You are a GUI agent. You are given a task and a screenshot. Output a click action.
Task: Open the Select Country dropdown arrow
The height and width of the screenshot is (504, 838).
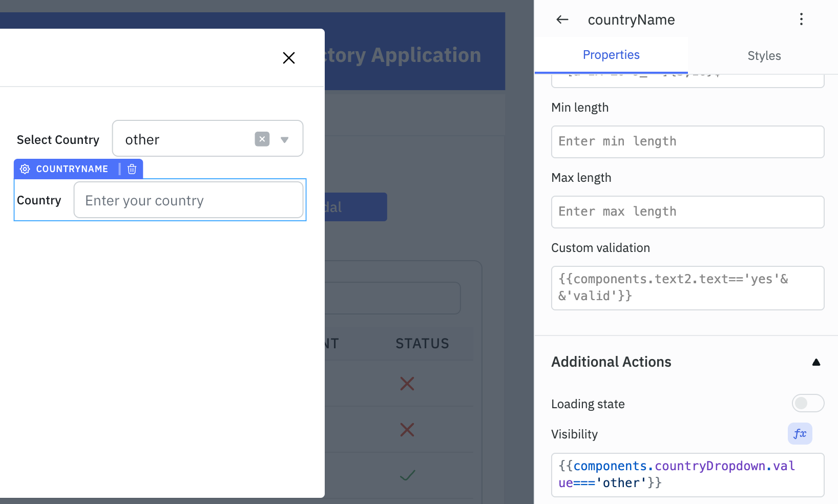pos(285,140)
